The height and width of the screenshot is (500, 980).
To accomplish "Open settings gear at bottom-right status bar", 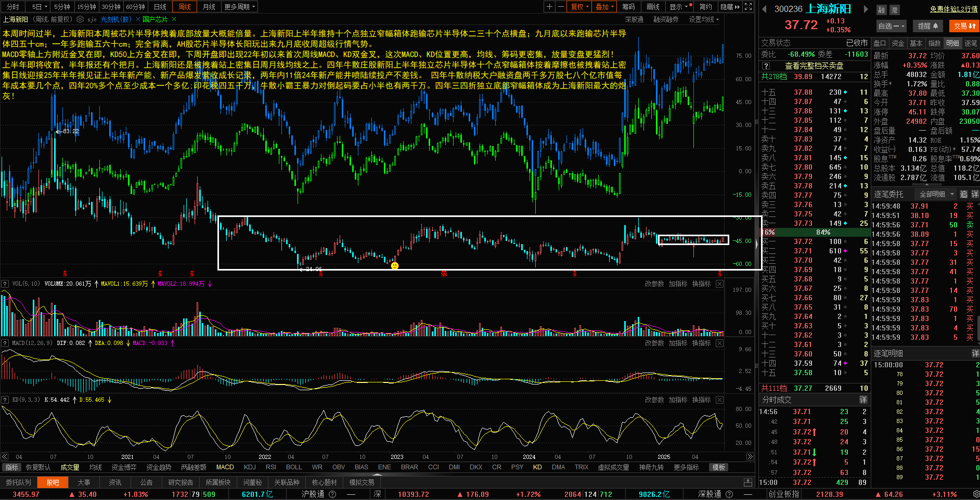I will (x=976, y=494).
